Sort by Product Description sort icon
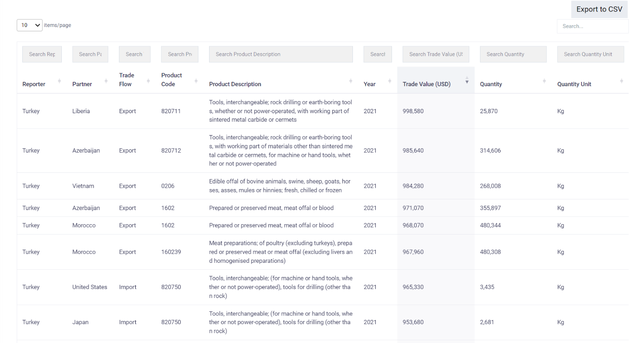 coord(351,81)
